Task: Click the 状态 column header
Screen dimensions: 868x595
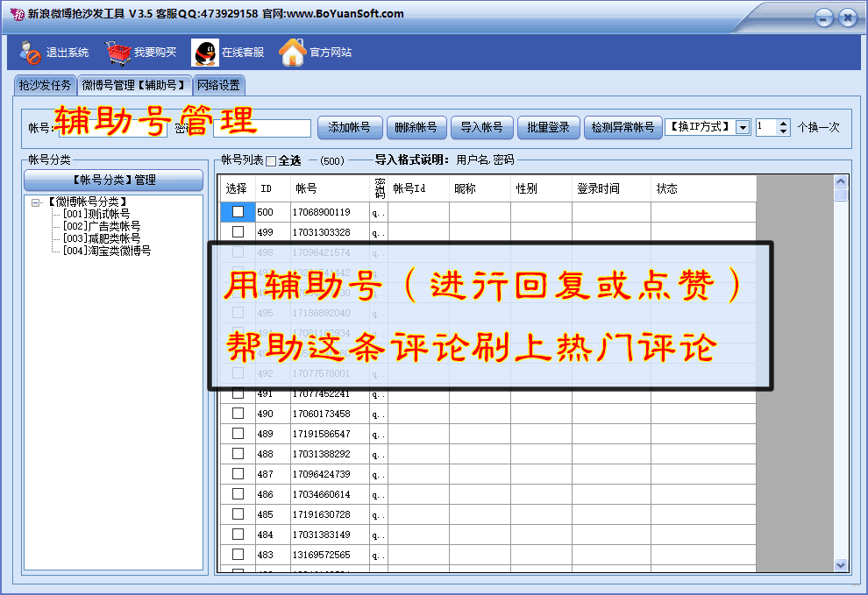Action: click(x=703, y=188)
